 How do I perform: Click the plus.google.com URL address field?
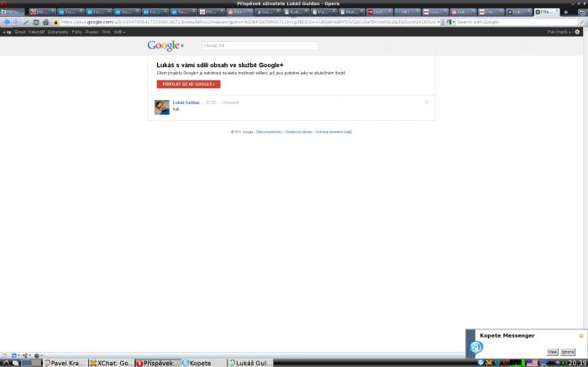[x=248, y=22]
